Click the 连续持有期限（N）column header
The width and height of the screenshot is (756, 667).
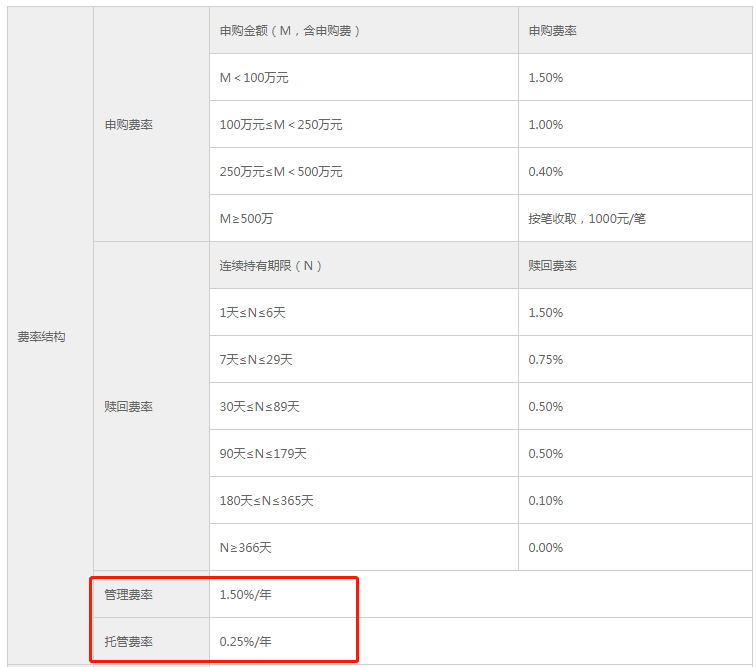tap(271, 266)
